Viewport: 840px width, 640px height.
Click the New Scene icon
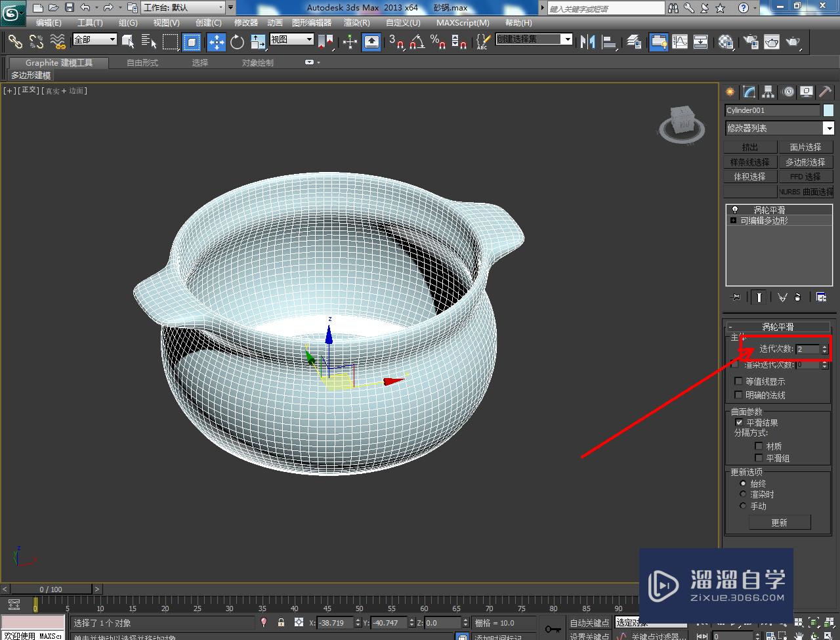tap(39, 8)
